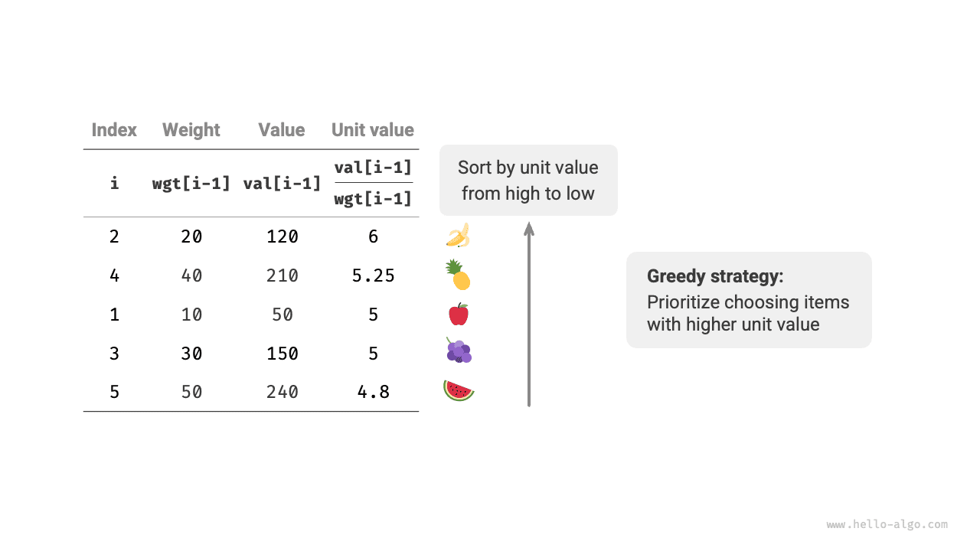Click the wgt[i-1] formula cell
Viewport: 980px width, 551px height.
coord(191,184)
